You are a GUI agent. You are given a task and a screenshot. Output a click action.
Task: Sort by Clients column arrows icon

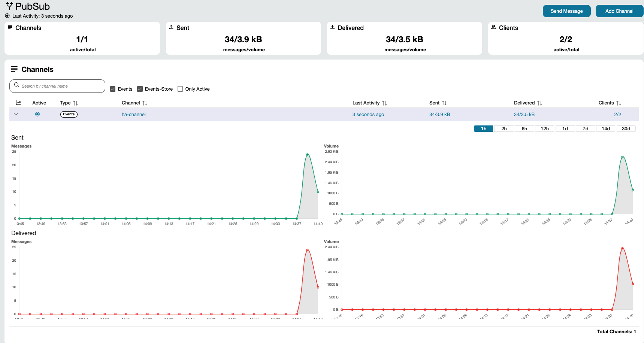[619, 103]
